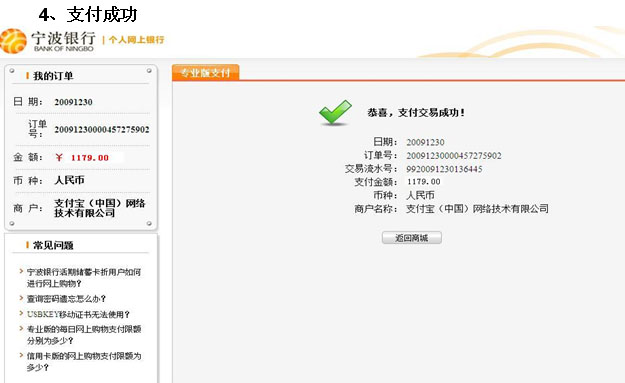
Task: Open the 专业版支付 tab
Action: [x=205, y=73]
